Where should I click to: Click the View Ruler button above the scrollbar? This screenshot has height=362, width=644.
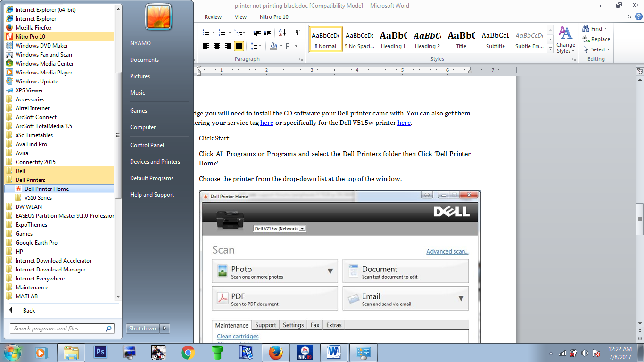(x=640, y=71)
